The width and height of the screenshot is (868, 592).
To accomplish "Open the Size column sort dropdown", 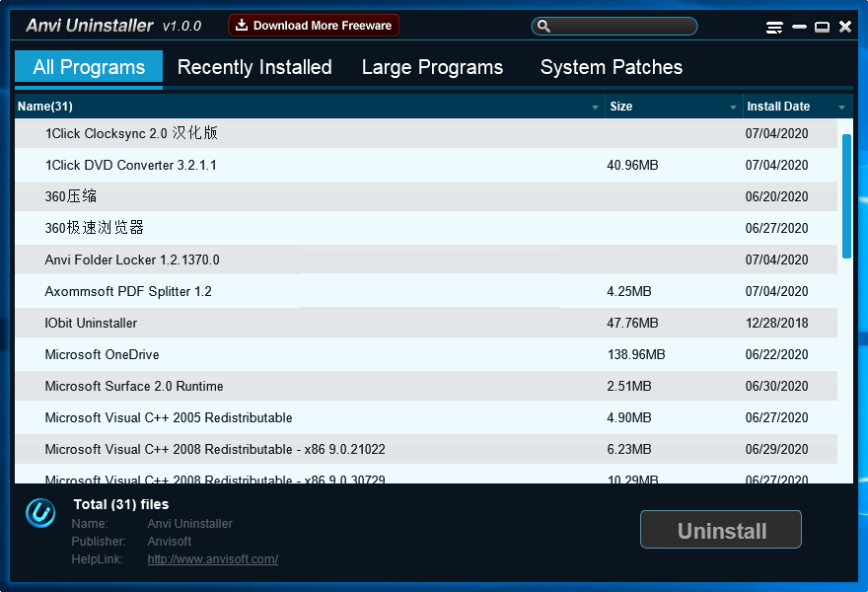I will point(734,107).
